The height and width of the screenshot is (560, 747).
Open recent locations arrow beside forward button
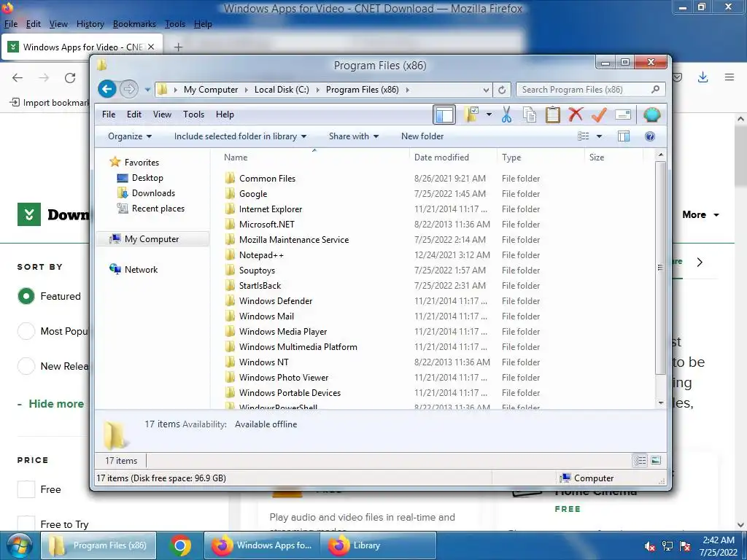[147, 90]
